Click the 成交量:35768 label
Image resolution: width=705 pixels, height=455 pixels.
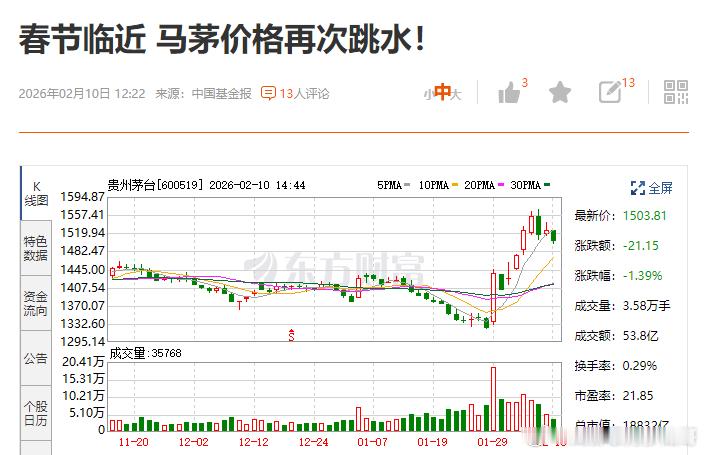pyautogui.click(x=145, y=353)
